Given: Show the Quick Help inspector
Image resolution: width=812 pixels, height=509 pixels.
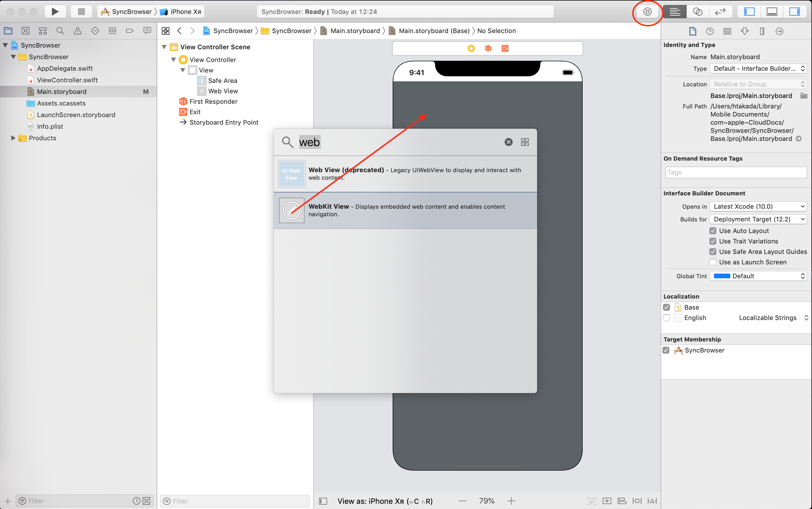Looking at the screenshot, I should tap(710, 31).
